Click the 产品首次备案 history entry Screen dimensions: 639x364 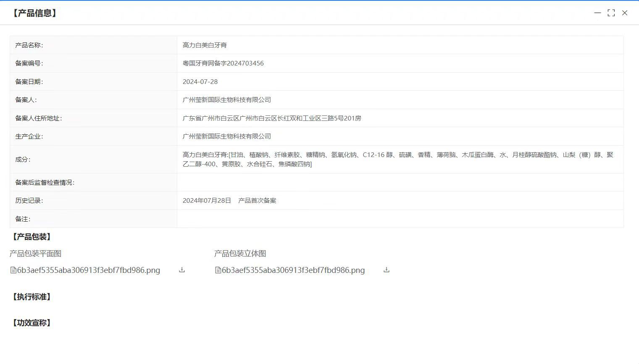tap(257, 201)
